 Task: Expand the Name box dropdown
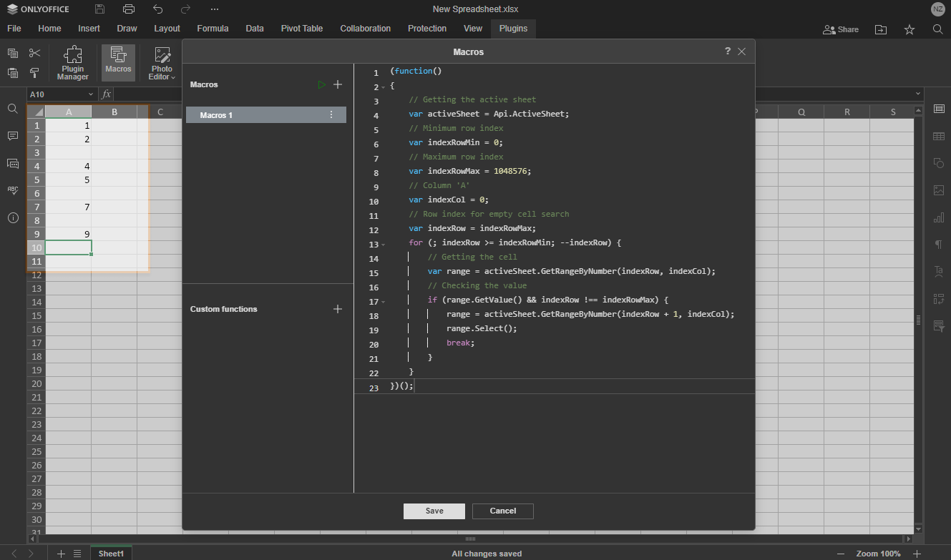pyautogui.click(x=91, y=94)
